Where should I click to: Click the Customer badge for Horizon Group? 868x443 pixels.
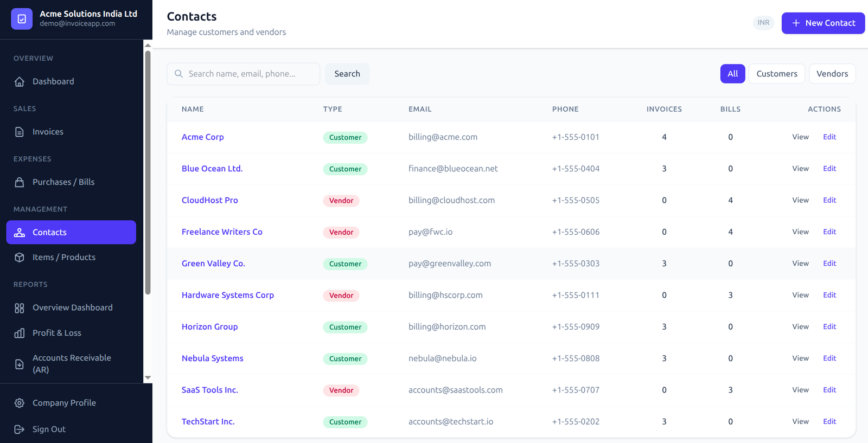point(345,327)
